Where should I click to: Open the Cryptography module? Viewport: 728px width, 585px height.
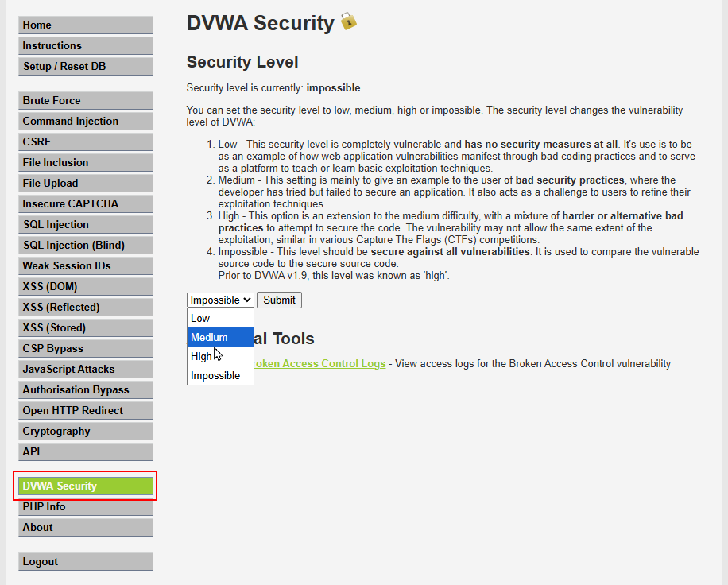(86, 432)
